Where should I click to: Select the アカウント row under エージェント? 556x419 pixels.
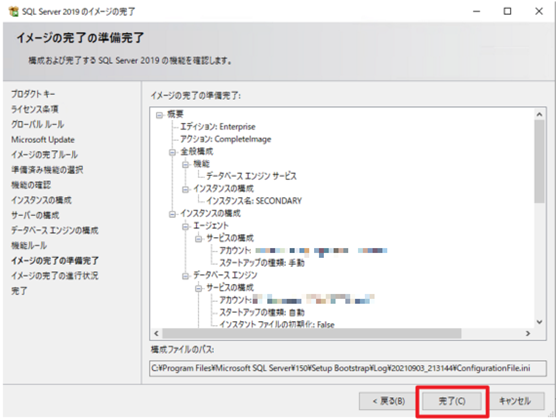click(303, 251)
